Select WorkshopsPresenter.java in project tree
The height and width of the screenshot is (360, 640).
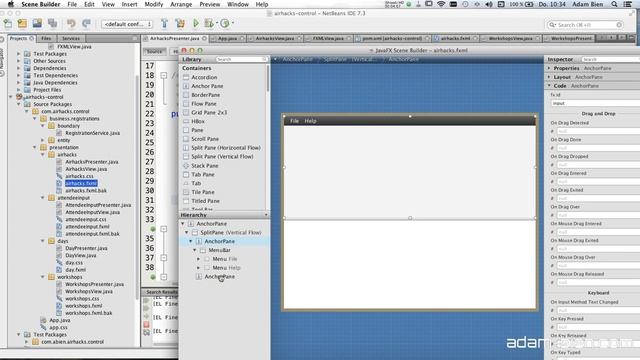pyautogui.click(x=94, y=284)
